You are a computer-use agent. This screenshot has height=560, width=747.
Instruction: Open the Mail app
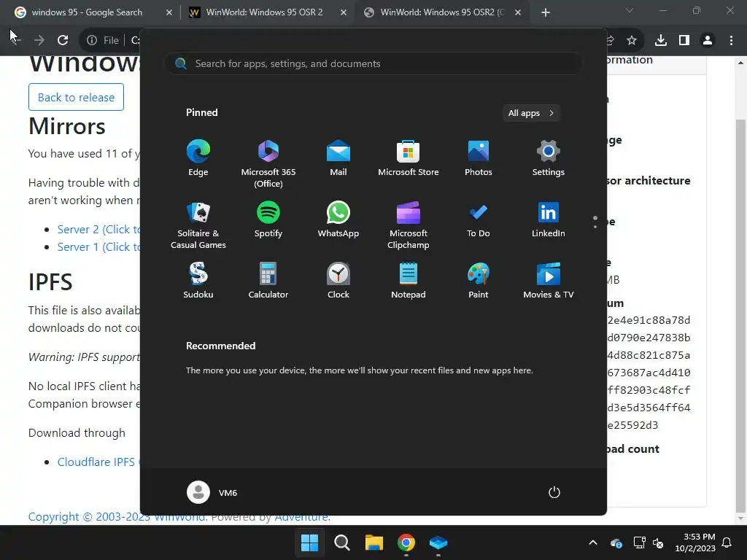[338, 158]
